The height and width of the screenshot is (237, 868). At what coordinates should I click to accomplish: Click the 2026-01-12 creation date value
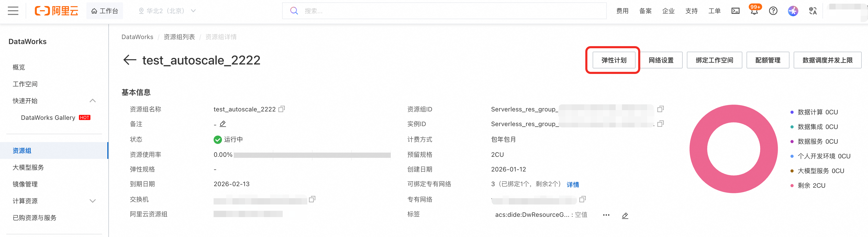point(508,169)
